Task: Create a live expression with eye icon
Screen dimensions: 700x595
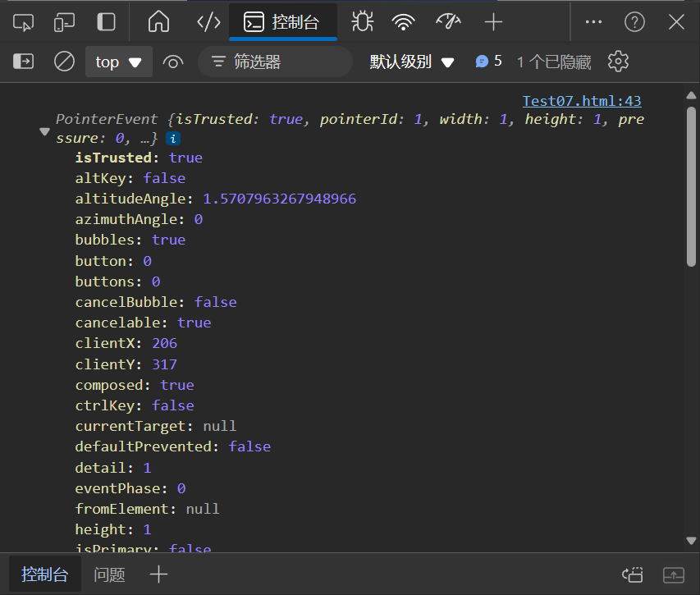Action: pos(172,62)
